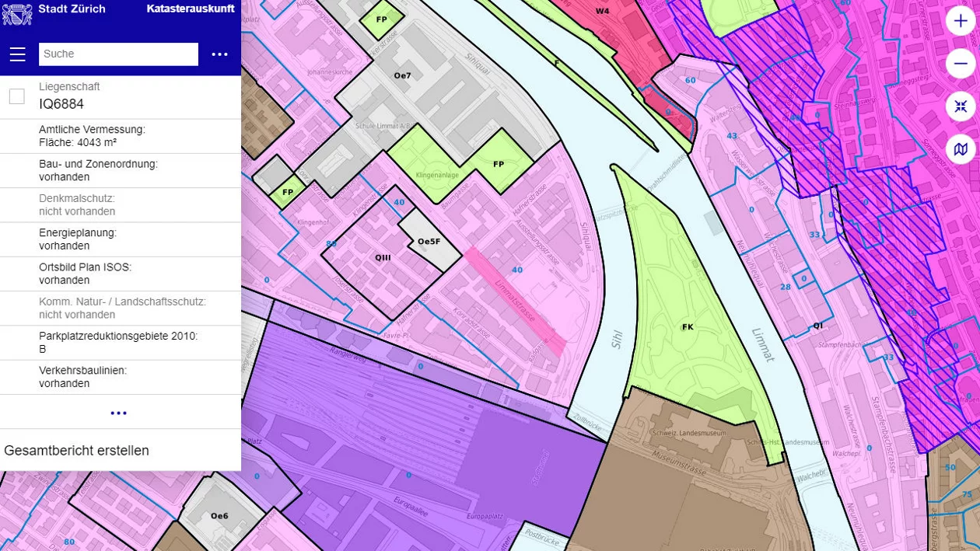Open options dots beside search field
Screen dimensions: 980x551
click(x=220, y=54)
